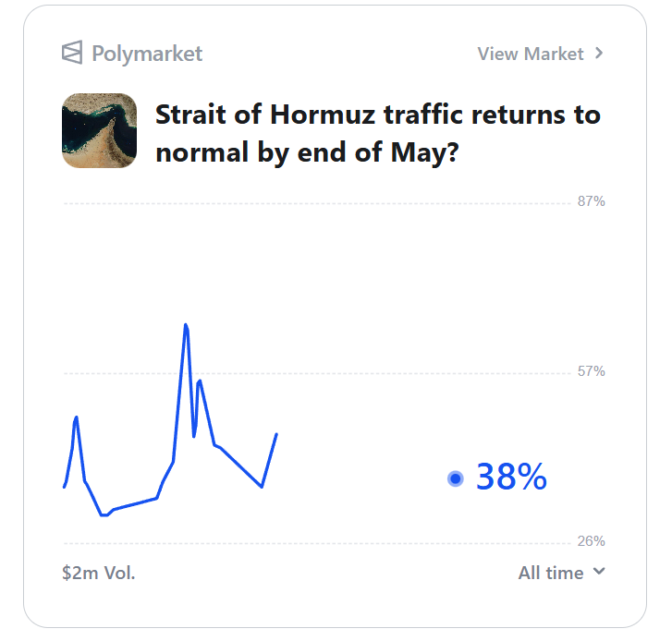Click the blue dot beside 38%
The width and height of the screenshot is (672, 641).
455,478
